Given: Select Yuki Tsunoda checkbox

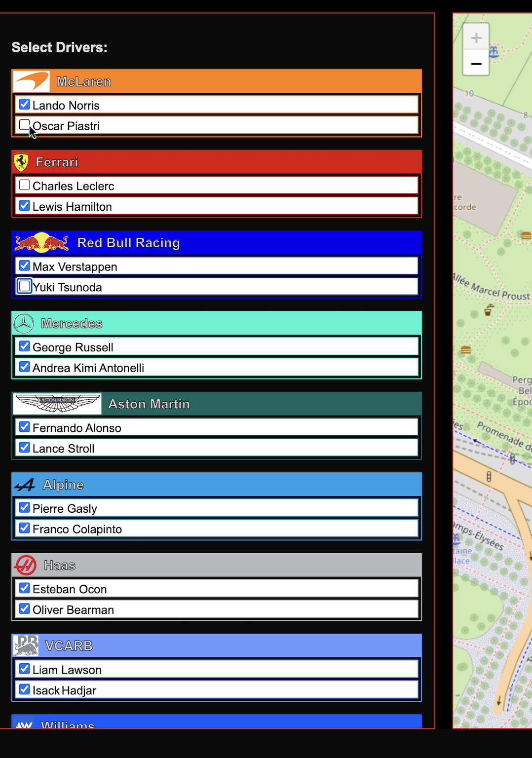Looking at the screenshot, I should click(24, 286).
